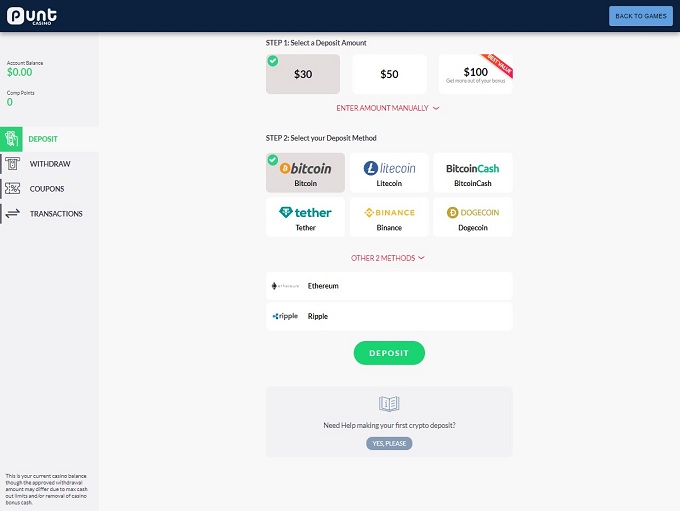Image resolution: width=680 pixels, height=511 pixels.
Task: Click the Withdraw ATM icon
Action: pyautogui.click(x=13, y=164)
